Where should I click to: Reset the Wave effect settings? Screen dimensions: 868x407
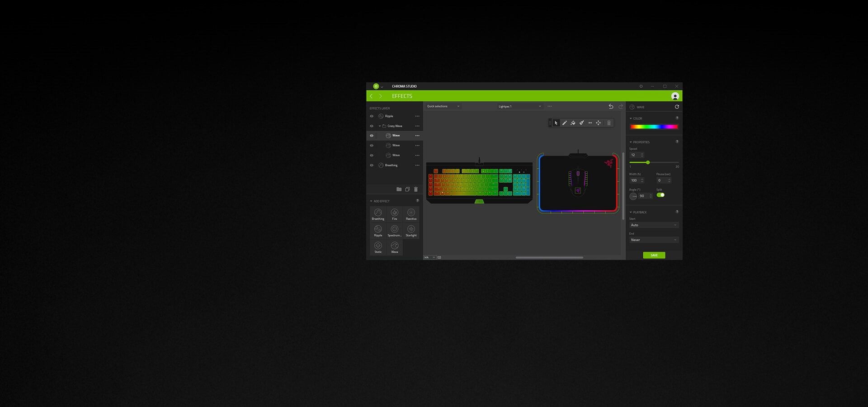pyautogui.click(x=677, y=107)
